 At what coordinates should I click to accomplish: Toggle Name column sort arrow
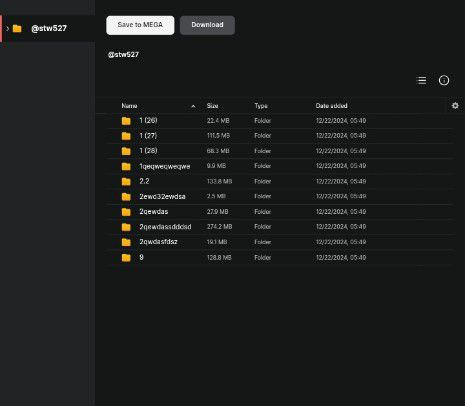click(x=193, y=106)
